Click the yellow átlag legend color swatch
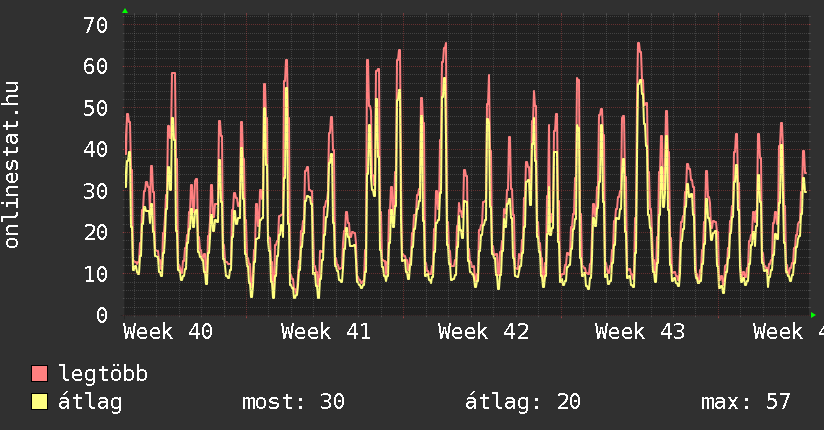This screenshot has height=430, width=824. (40, 402)
